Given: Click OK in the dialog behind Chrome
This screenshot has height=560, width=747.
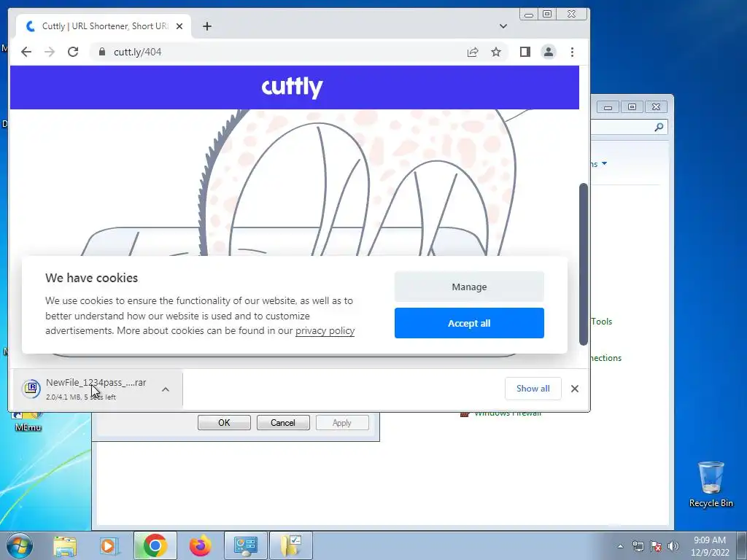Looking at the screenshot, I should [224, 423].
